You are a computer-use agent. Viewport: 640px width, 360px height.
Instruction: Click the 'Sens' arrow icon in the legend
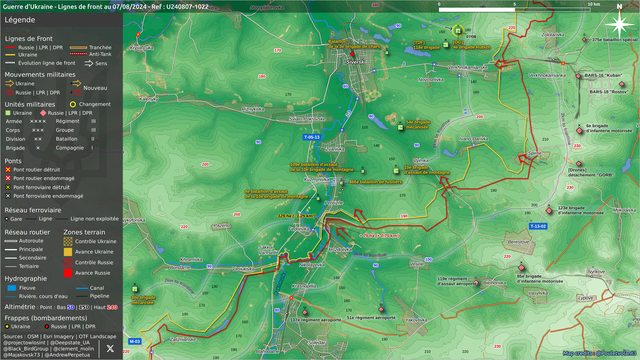pos(89,63)
